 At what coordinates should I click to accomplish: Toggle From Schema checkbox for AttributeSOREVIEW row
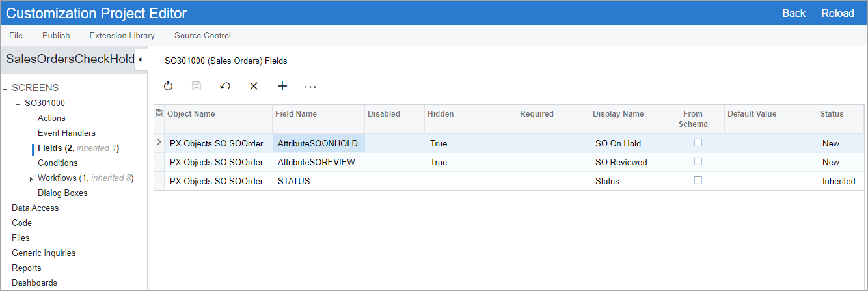coord(698,161)
